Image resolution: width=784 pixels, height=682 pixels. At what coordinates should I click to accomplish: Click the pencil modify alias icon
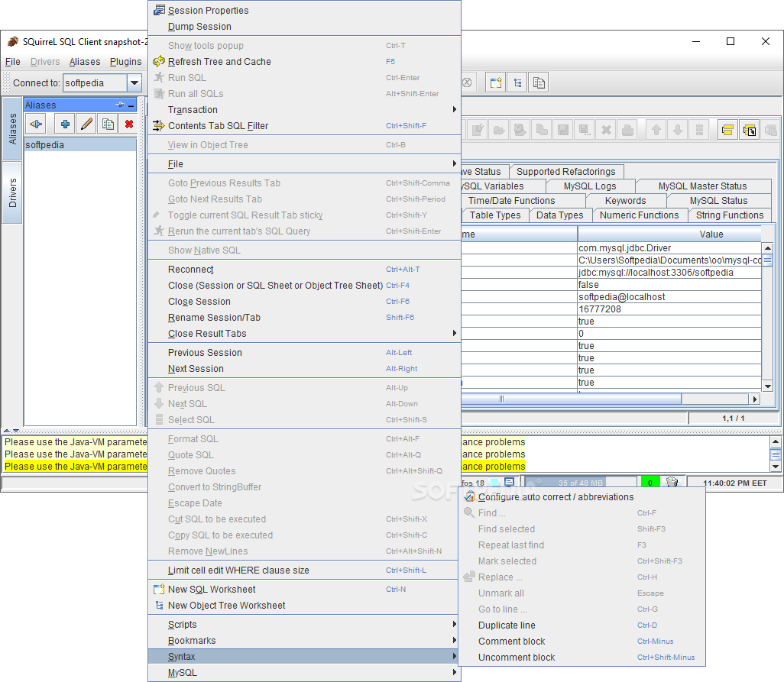[86, 124]
